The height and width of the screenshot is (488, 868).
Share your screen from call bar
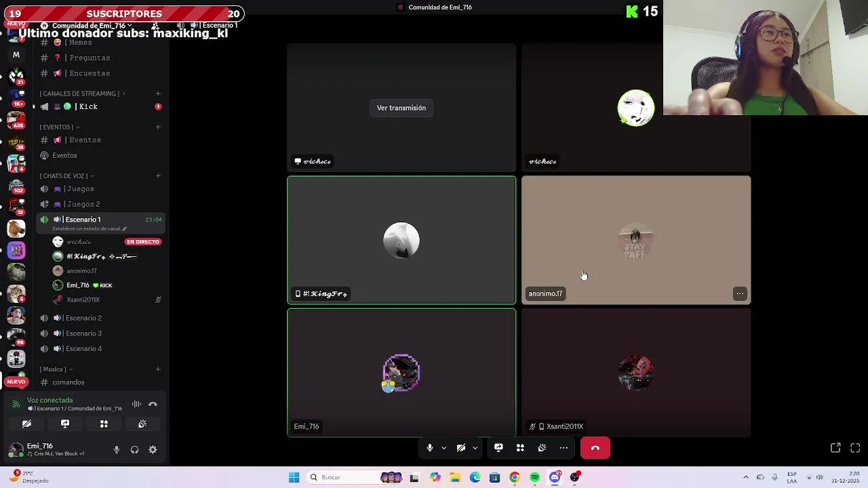pyautogui.click(x=498, y=448)
